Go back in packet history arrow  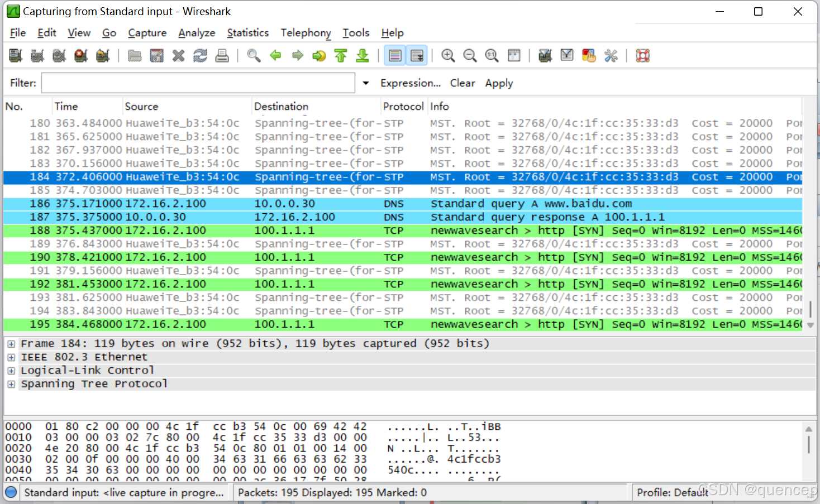[x=275, y=55]
